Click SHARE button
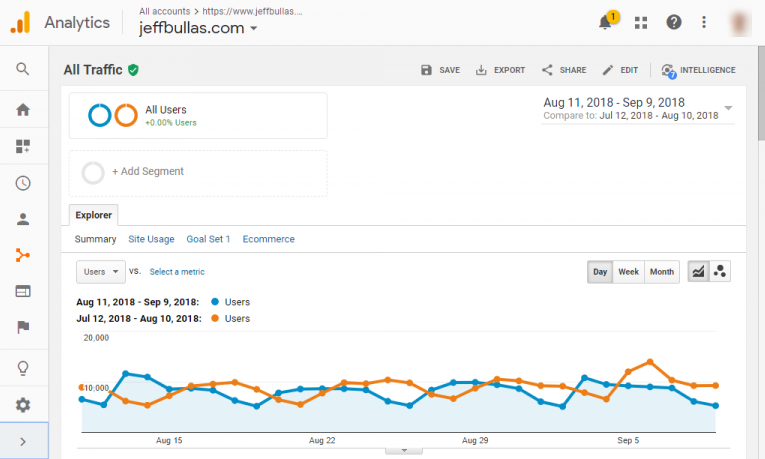This screenshot has height=459, width=765. pyautogui.click(x=564, y=70)
